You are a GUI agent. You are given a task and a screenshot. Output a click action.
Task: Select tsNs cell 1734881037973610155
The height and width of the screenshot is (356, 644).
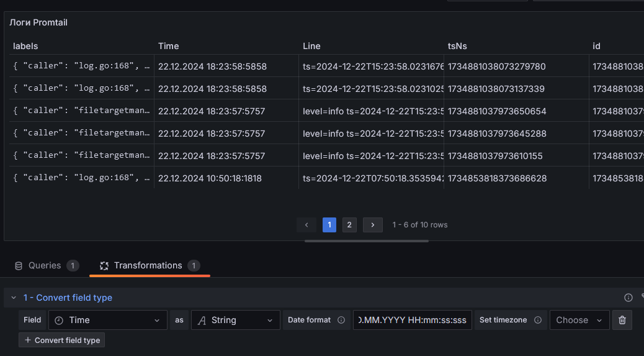coord(516,156)
